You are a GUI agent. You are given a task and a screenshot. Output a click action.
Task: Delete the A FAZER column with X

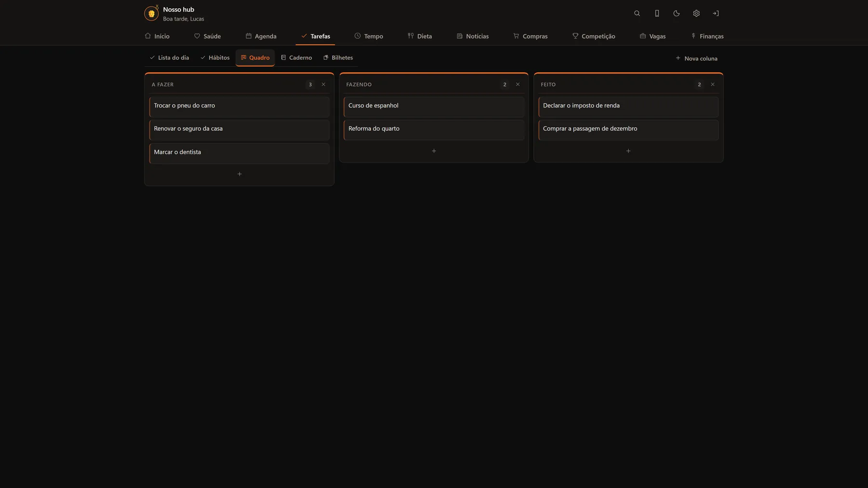324,84
